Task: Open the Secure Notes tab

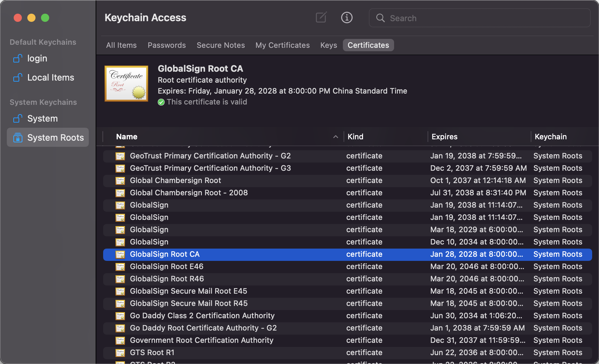Action: [x=221, y=45]
